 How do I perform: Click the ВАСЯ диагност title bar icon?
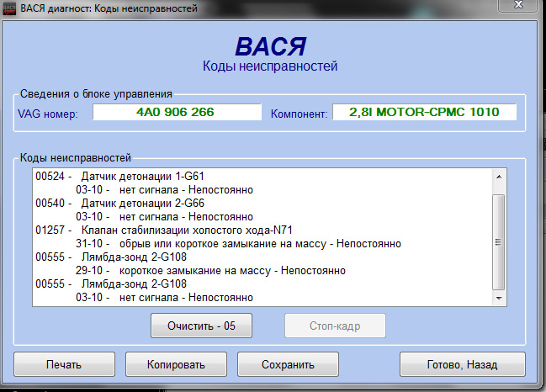pos(9,8)
